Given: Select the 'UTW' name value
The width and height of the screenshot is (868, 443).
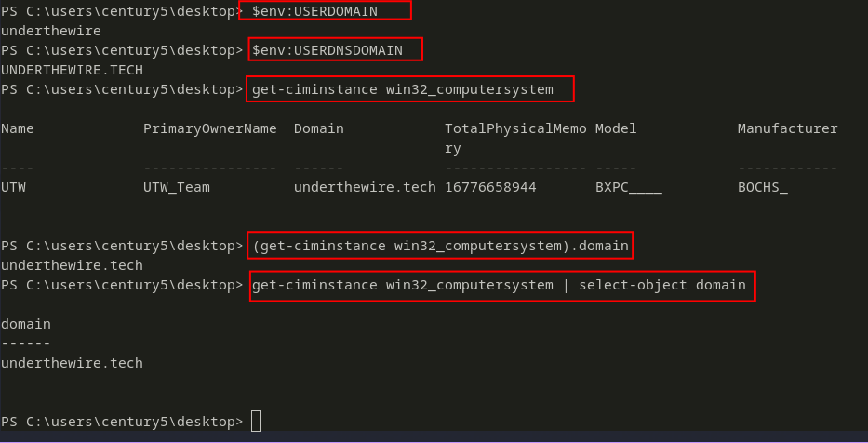Looking at the screenshot, I should click(13, 187).
